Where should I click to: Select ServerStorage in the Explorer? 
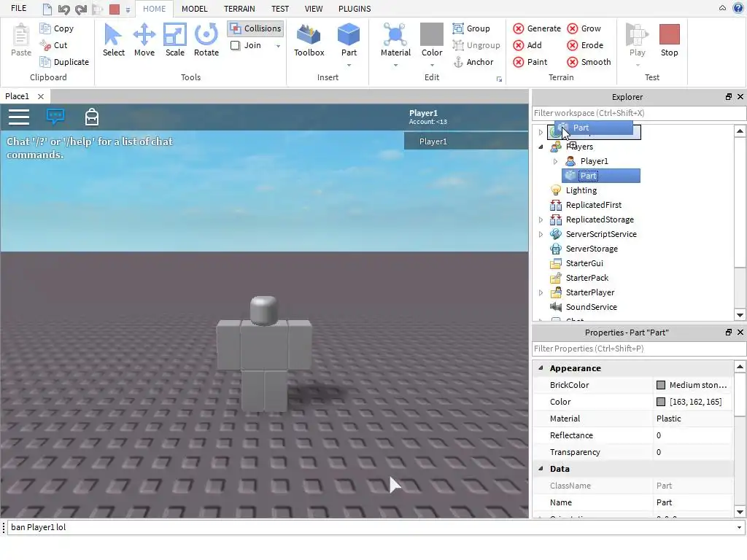click(x=592, y=249)
